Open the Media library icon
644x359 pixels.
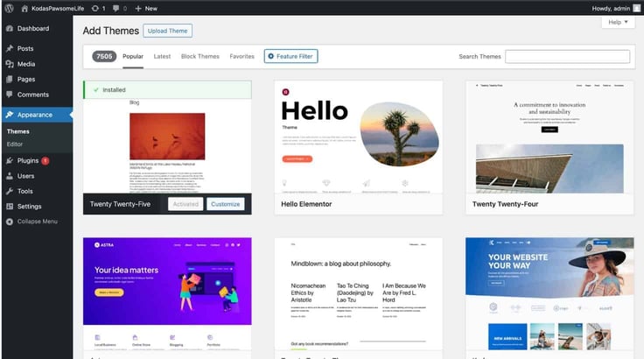tap(10, 64)
